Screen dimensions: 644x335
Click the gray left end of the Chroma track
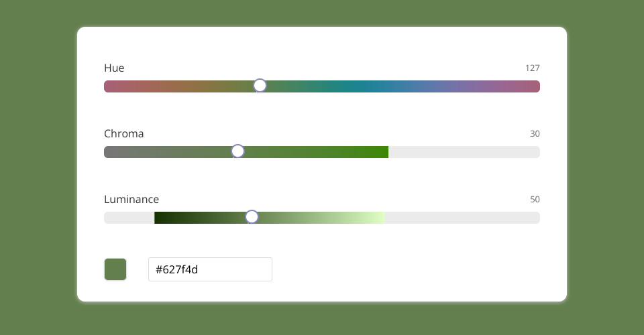pyautogui.click(x=109, y=152)
